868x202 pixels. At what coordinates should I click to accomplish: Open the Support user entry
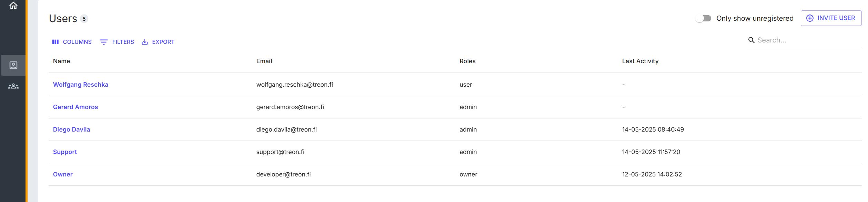65,152
